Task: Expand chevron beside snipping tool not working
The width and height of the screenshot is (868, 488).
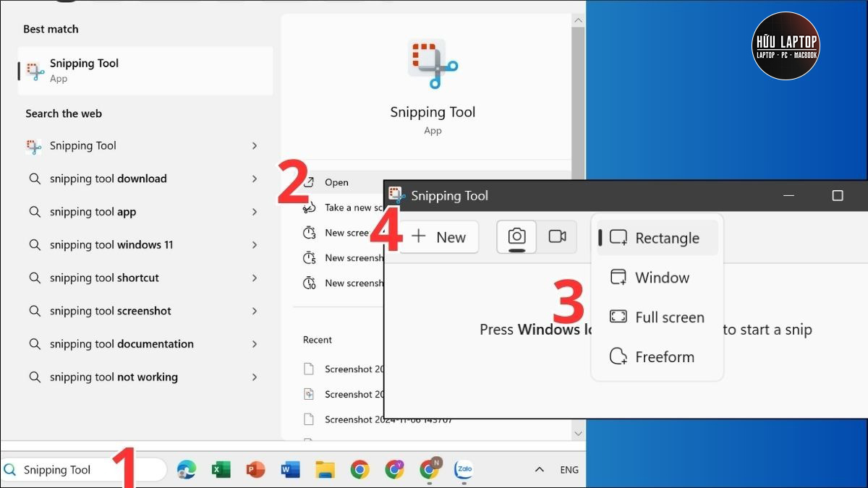Action: point(255,377)
